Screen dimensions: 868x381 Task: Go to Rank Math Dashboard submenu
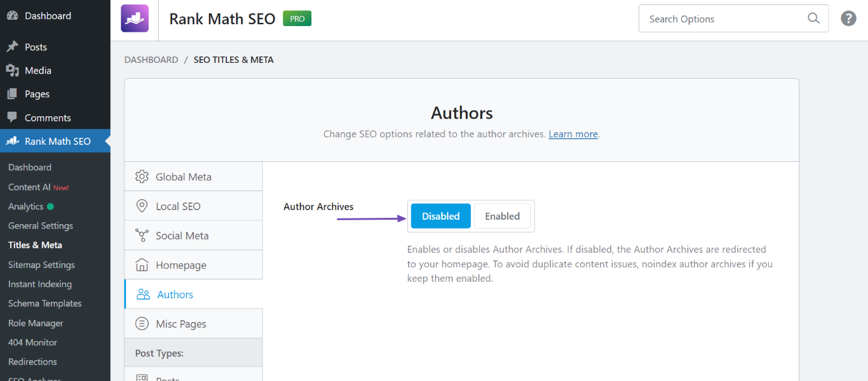(30, 168)
